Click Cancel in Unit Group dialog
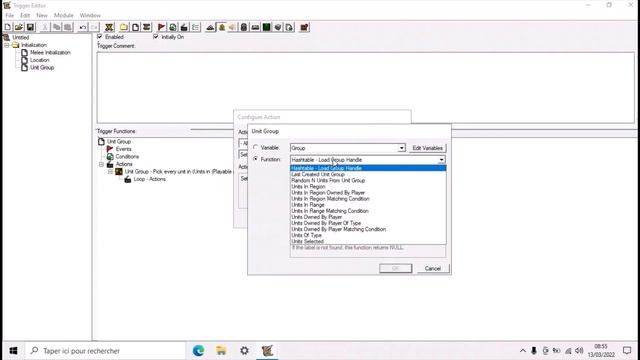The height and width of the screenshot is (360, 640). click(433, 268)
